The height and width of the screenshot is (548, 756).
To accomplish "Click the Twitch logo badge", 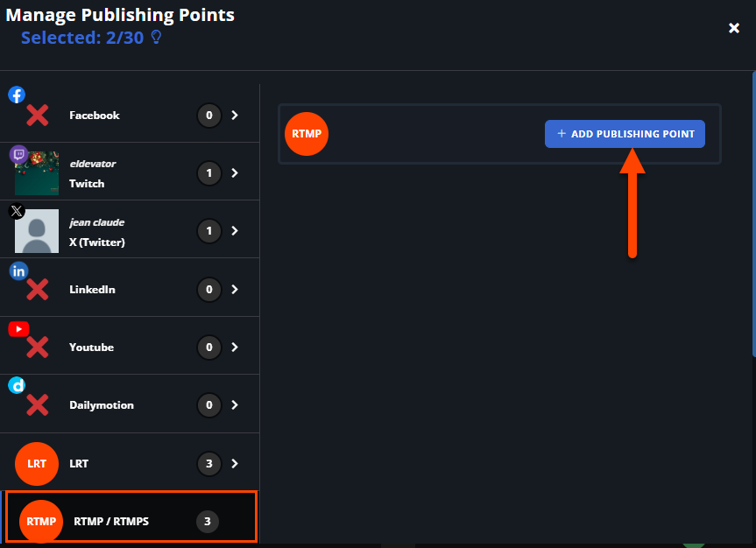I will coord(18,154).
